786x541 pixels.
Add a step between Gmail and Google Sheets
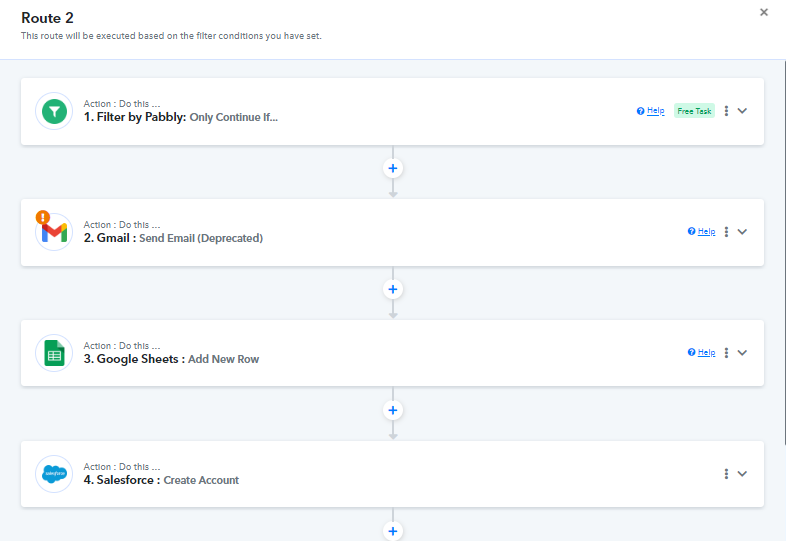[x=393, y=289]
